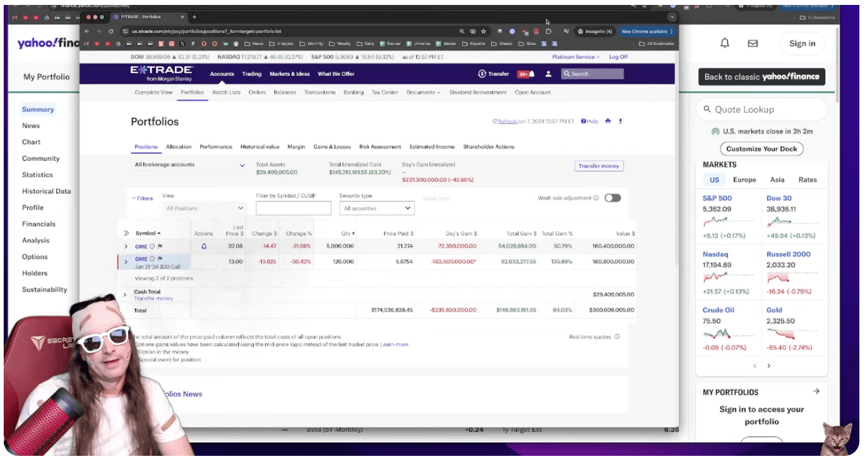This screenshot has width=868, height=462.
Task: Open the 99+ notifications bell in E*TRADE header
Action: (x=526, y=74)
